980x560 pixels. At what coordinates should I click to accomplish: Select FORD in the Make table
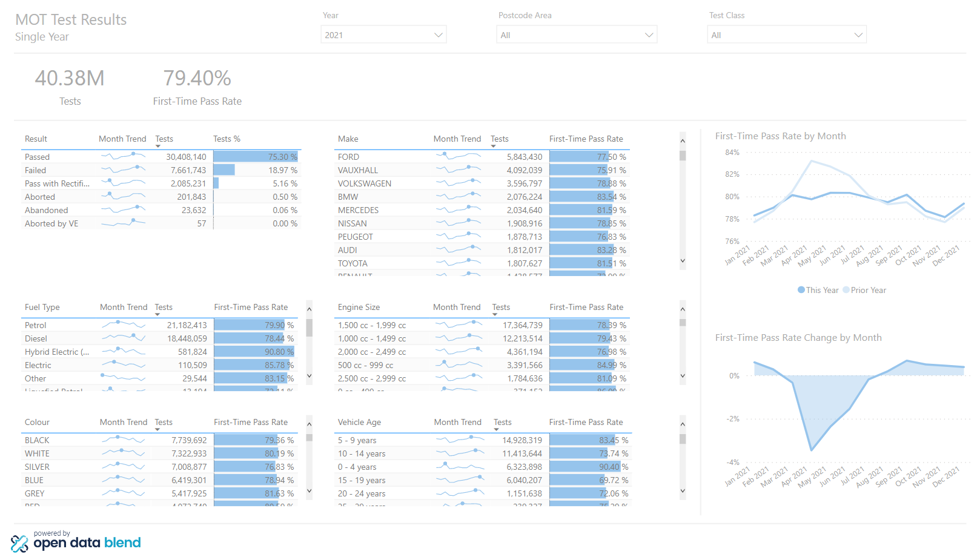(x=482, y=157)
